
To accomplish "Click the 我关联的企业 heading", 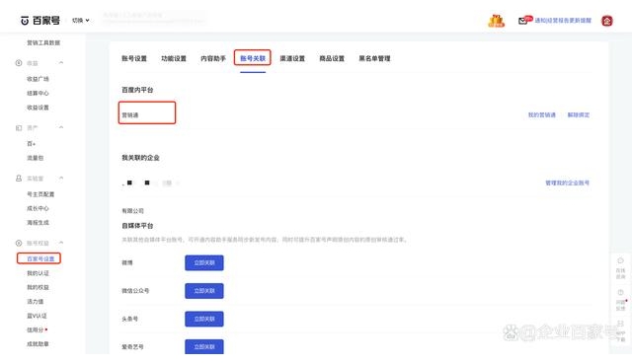I will 140,158.
